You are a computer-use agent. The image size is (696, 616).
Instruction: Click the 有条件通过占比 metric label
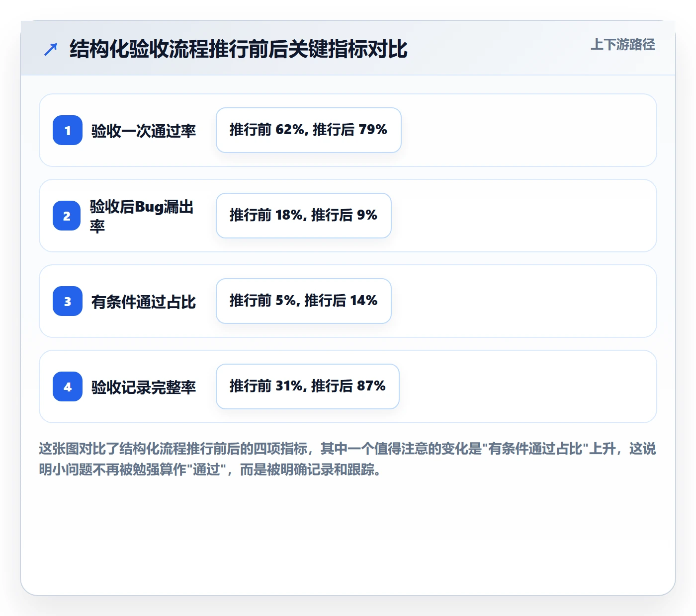click(144, 302)
